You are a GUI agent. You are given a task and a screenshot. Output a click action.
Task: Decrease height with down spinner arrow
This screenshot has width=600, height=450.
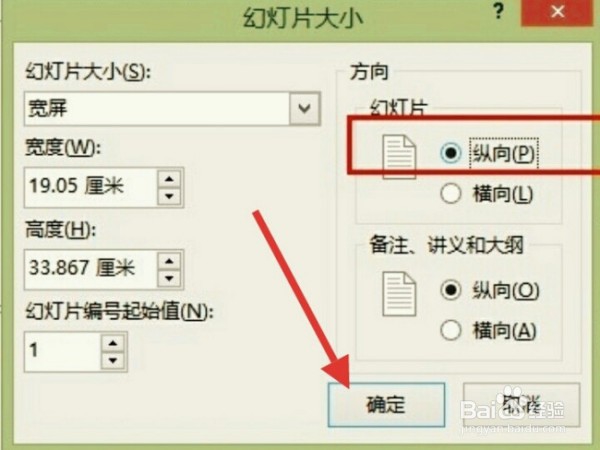click(x=170, y=279)
